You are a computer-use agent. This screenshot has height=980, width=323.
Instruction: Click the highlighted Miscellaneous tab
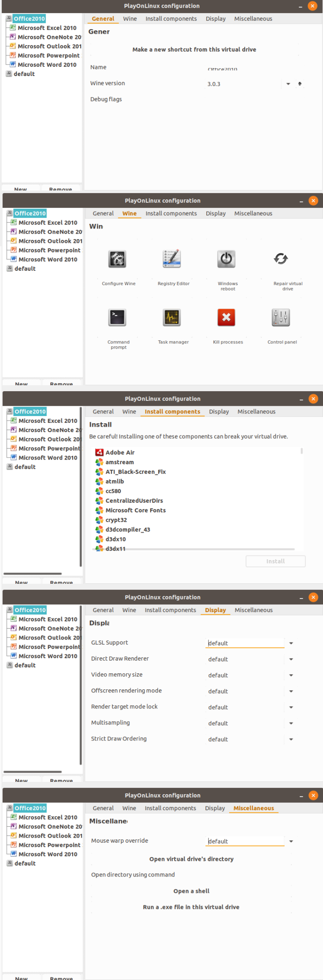click(254, 808)
